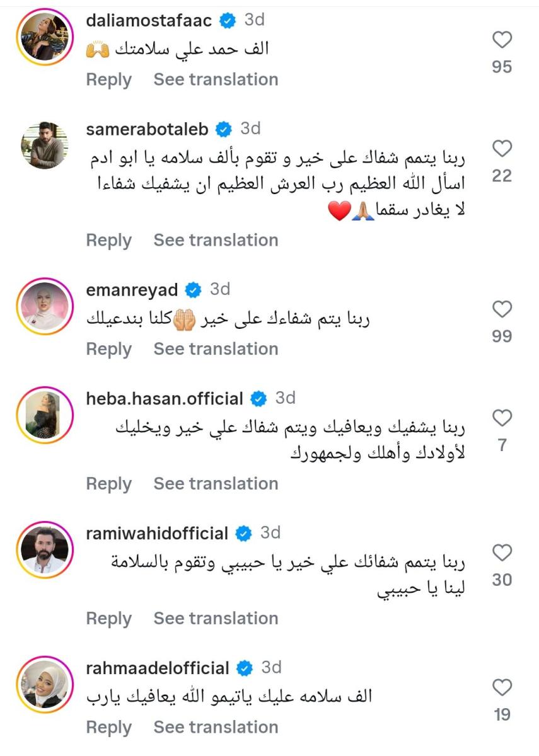The width and height of the screenshot is (539, 756).
Task: Like heba.hasan.official's comment
Action: [501, 416]
